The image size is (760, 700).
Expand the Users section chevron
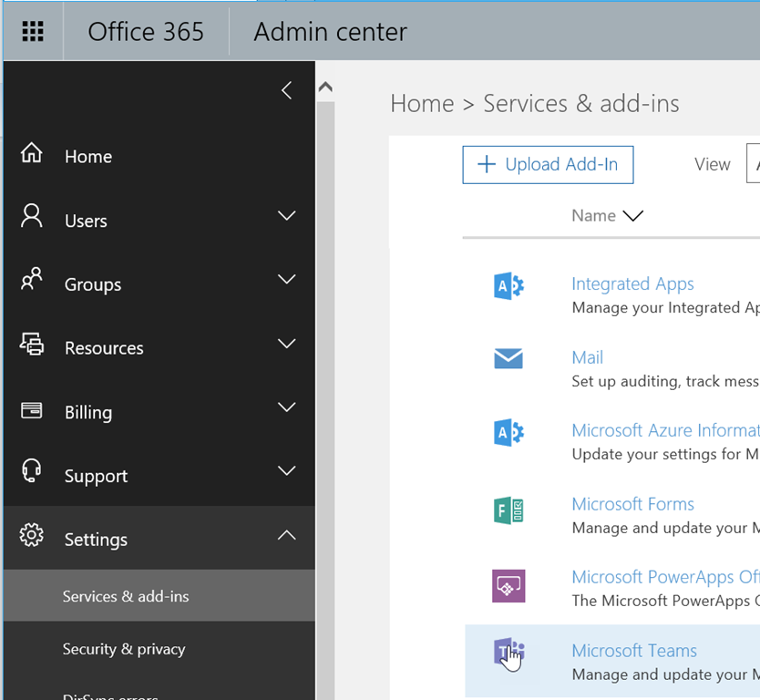click(286, 216)
